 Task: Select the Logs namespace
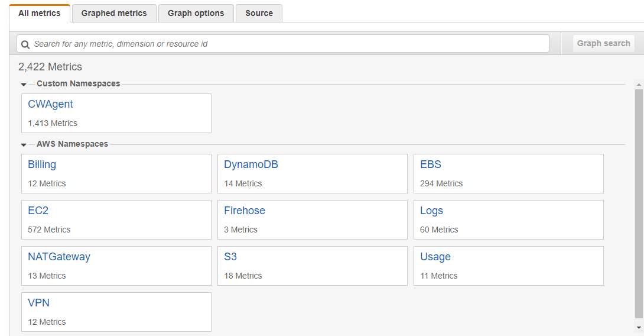[431, 211]
